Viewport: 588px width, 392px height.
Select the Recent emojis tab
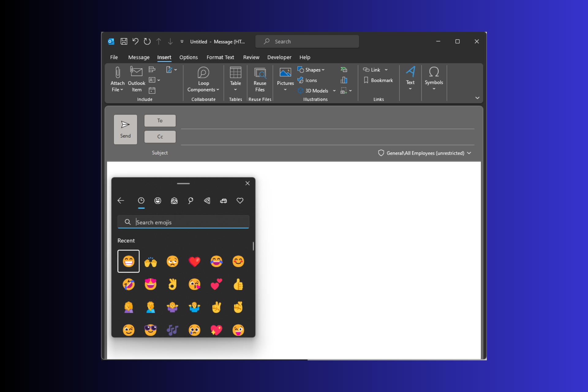141,201
